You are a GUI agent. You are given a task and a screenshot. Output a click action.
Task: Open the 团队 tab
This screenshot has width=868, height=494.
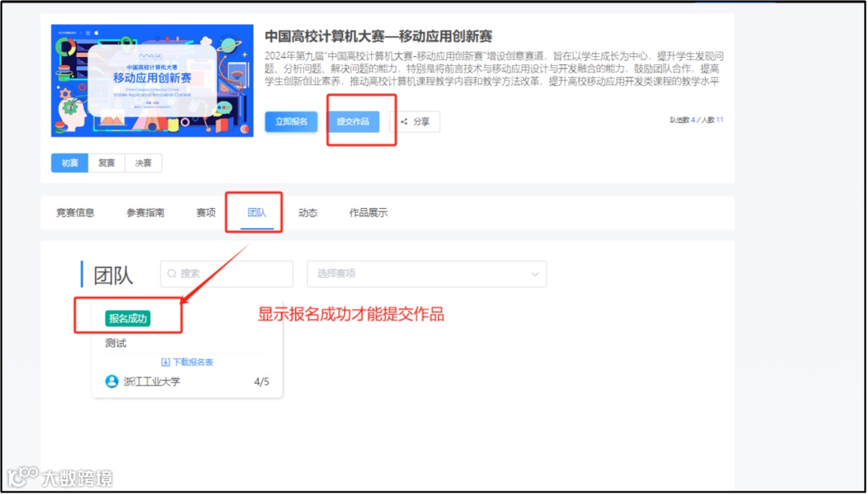click(257, 213)
